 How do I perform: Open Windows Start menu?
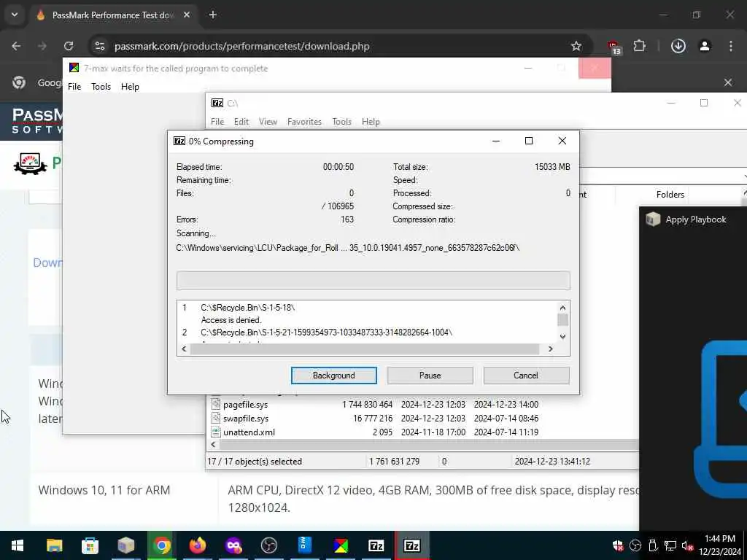[18, 545]
